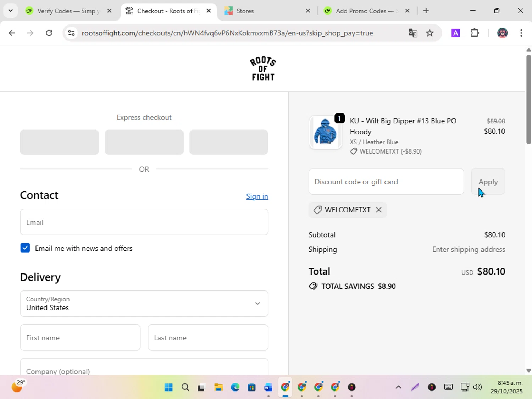The image size is (532, 399).
Task: Click the Last name field
Action: 208,338
